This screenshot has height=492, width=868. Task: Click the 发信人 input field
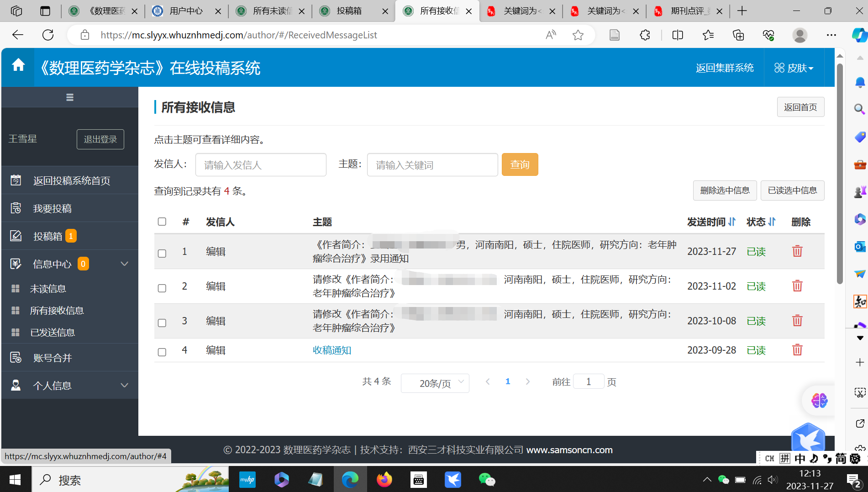click(261, 164)
